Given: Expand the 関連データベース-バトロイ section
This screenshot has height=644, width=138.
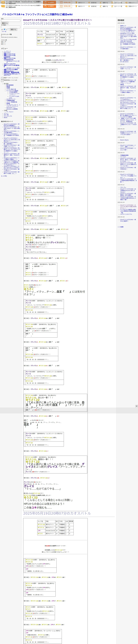Looking at the screenshot, I should 2,78.
